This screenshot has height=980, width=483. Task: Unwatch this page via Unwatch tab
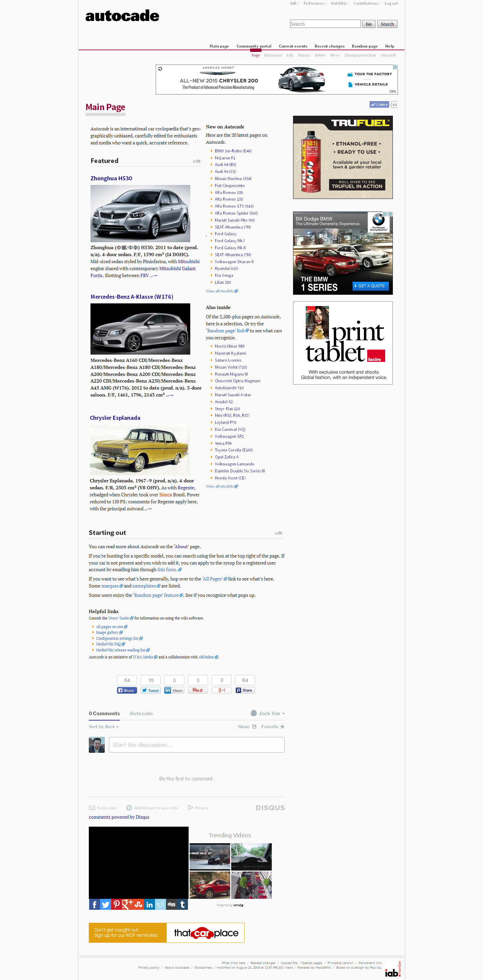388,55
